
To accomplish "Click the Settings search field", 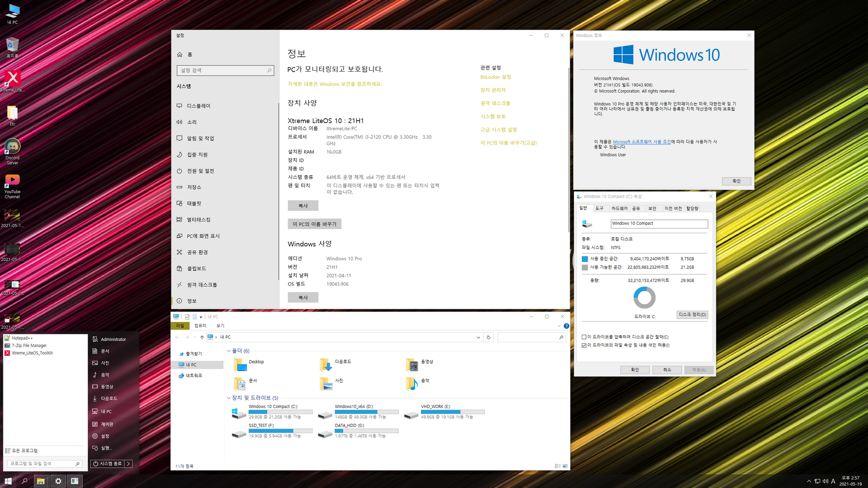I will [x=225, y=70].
